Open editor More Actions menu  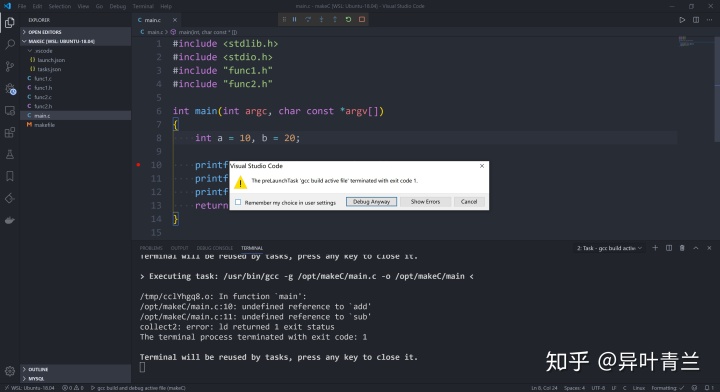(x=709, y=20)
